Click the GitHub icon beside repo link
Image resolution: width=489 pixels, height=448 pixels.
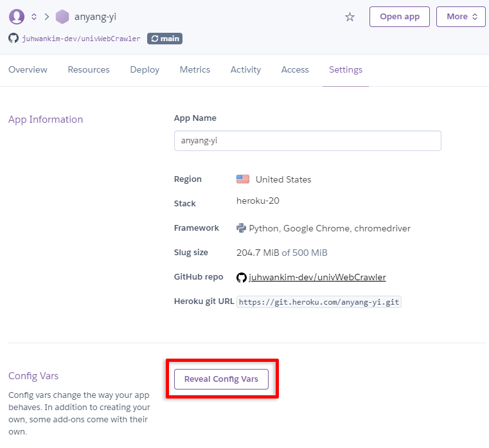coord(242,277)
